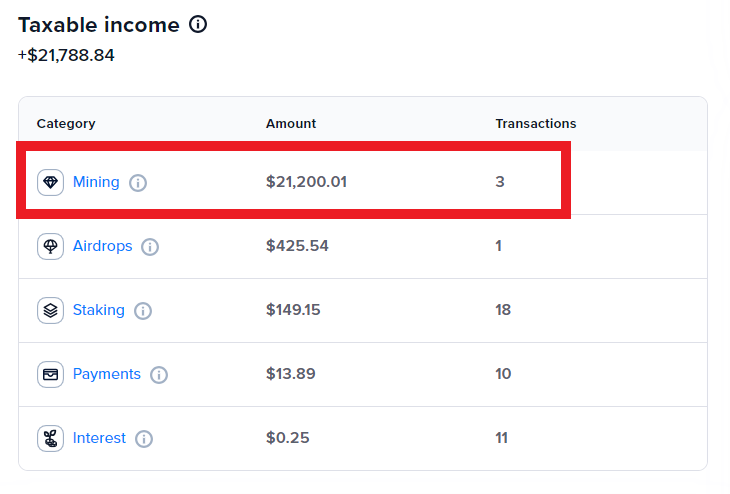The width and height of the screenshot is (730, 494).
Task: Click the Airdrops parachute category icon
Action: point(50,246)
